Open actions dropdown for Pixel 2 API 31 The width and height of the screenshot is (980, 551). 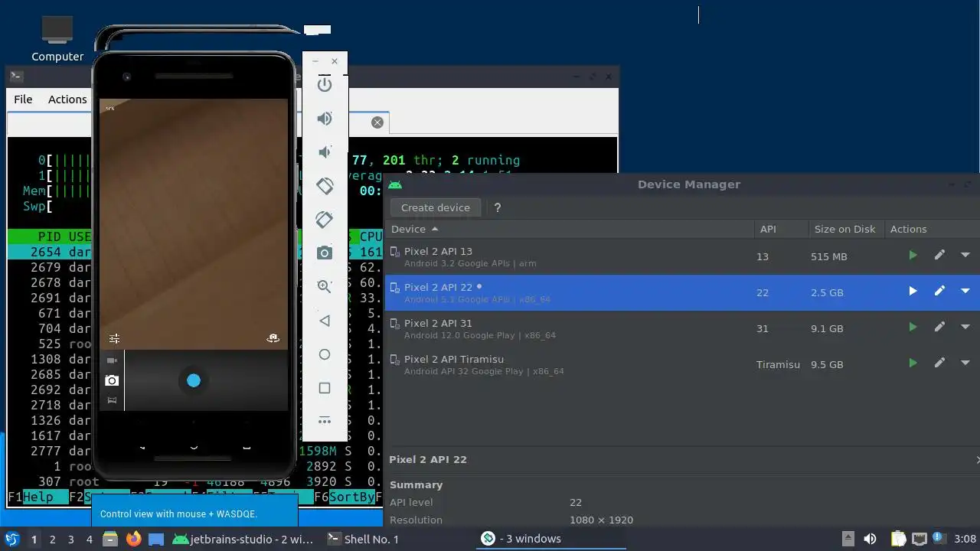[x=965, y=328]
